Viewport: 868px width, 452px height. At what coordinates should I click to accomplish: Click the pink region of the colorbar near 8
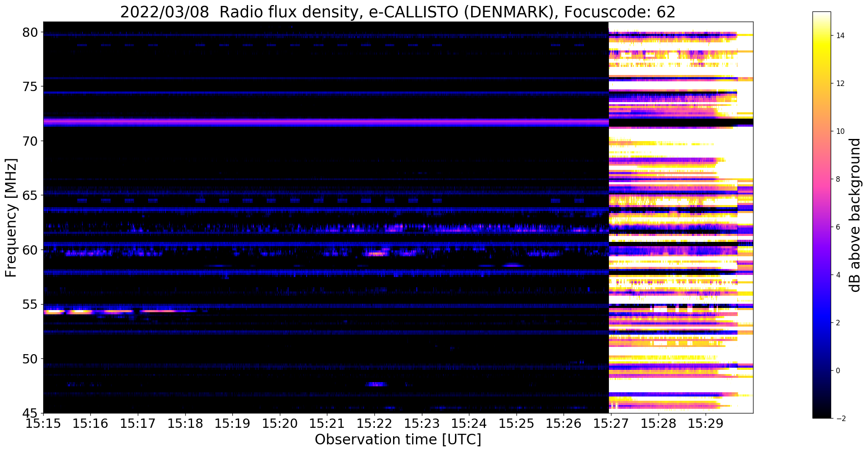(821, 179)
